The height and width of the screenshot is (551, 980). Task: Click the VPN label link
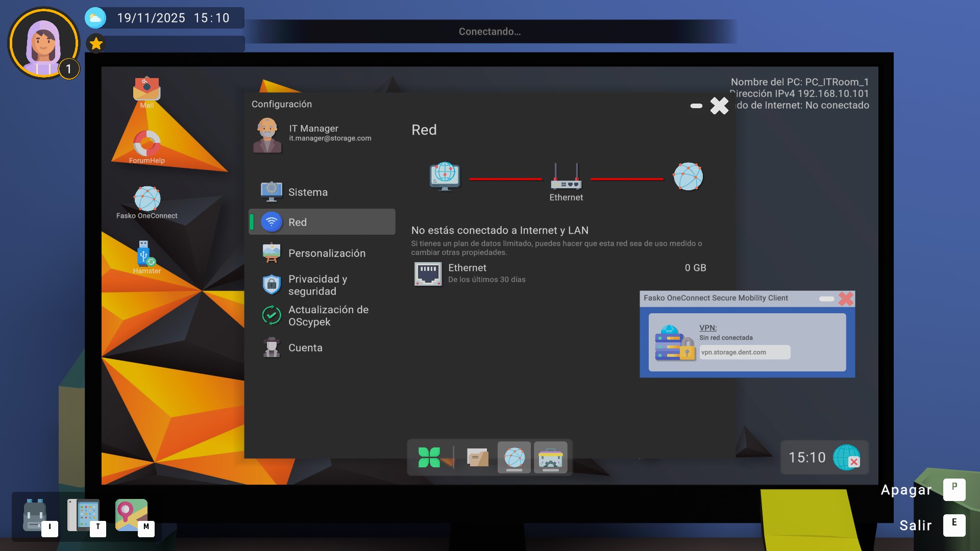pyautogui.click(x=707, y=328)
